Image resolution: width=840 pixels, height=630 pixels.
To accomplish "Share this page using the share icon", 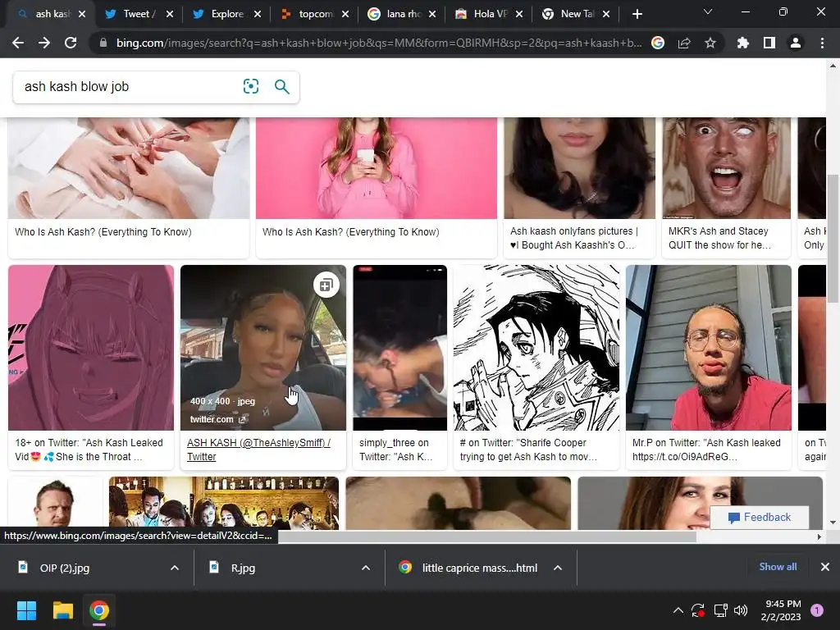I will point(684,43).
